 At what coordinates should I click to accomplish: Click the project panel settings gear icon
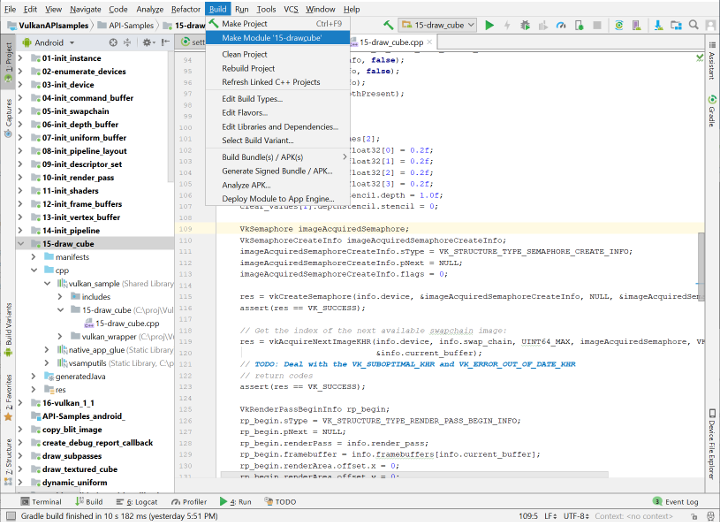(x=149, y=43)
